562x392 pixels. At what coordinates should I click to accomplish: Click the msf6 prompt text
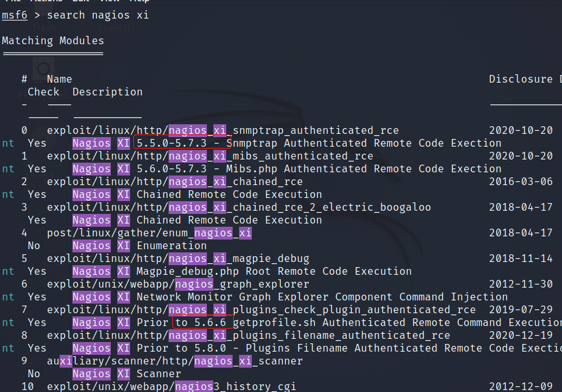15,15
